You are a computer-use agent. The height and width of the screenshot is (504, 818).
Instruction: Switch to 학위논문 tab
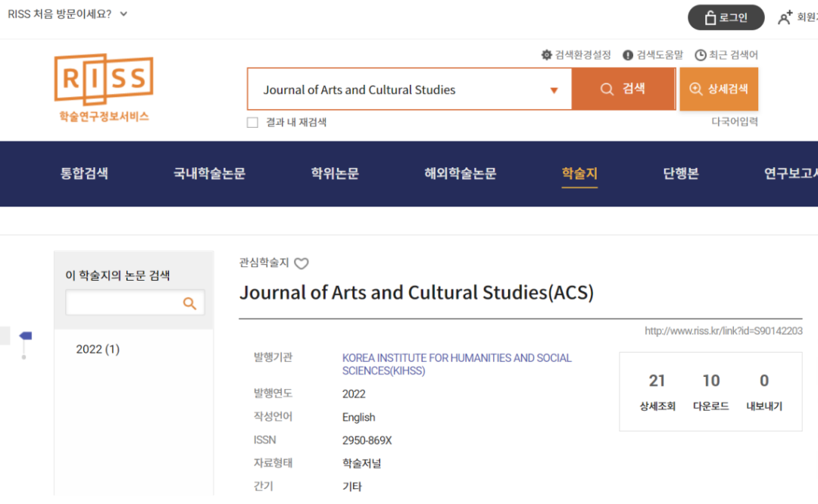[x=335, y=173]
